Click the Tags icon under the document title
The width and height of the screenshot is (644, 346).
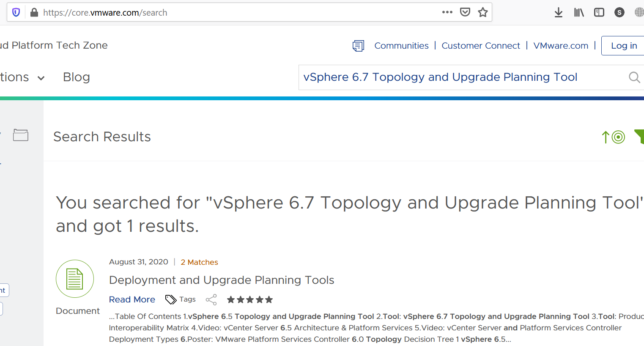171,299
